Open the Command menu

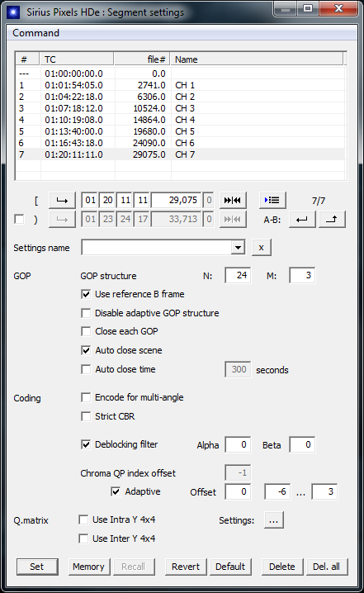36,33
